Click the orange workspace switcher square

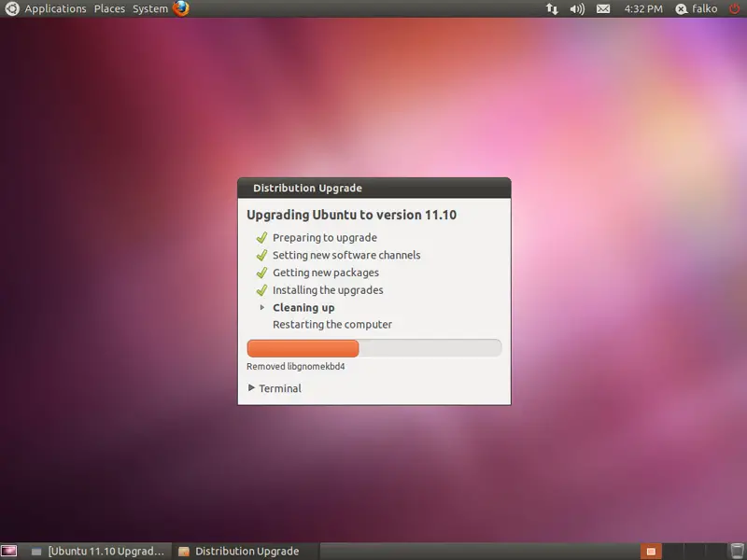(x=651, y=552)
